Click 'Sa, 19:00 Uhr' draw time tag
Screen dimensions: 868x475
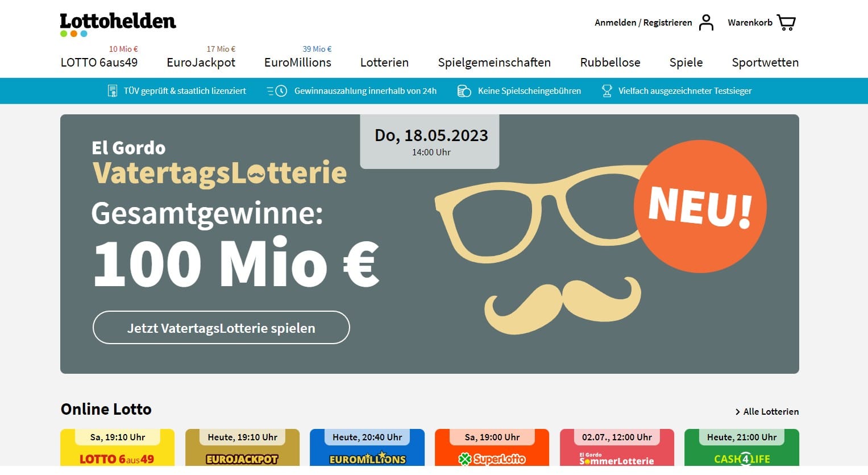click(x=492, y=437)
